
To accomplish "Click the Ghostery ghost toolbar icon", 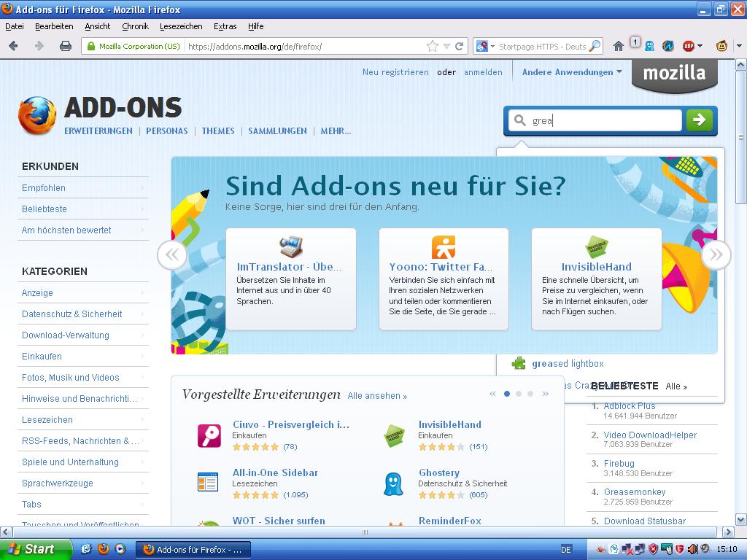I will pyautogui.click(x=649, y=46).
